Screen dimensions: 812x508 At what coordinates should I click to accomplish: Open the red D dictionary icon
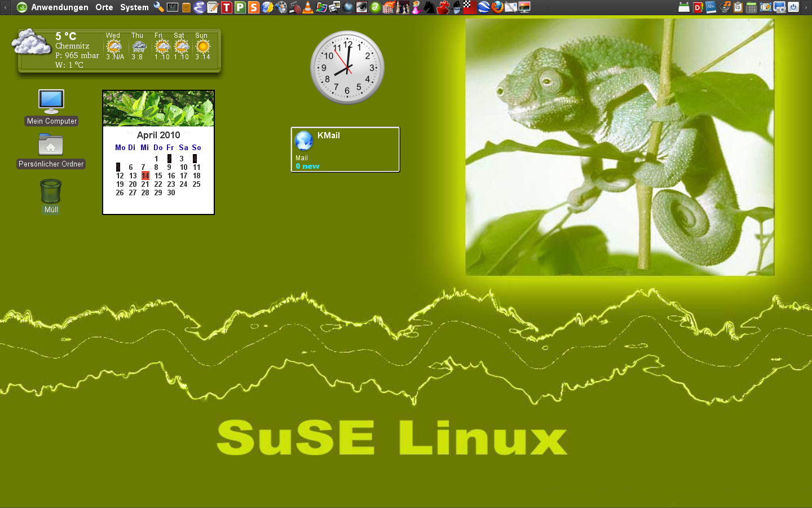click(698, 7)
